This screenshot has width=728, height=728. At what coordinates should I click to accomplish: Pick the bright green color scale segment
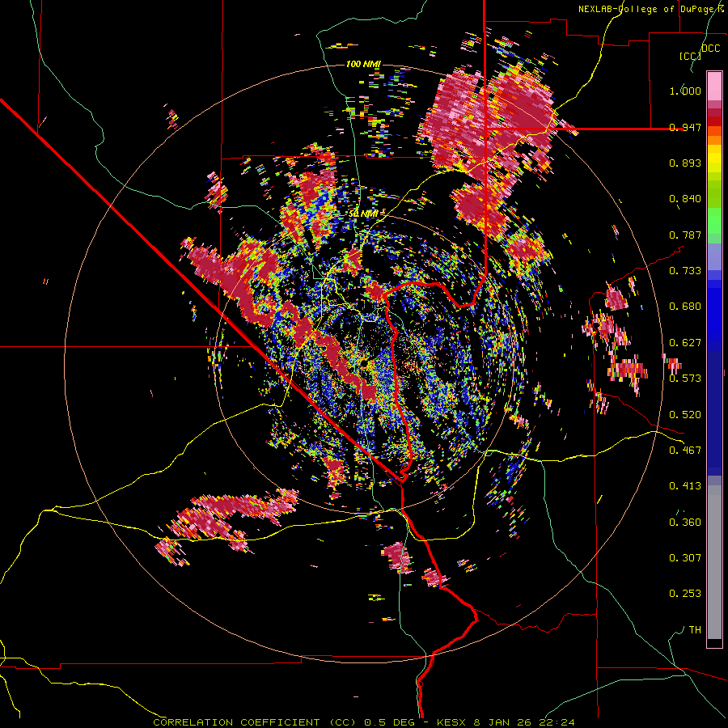coord(714,221)
